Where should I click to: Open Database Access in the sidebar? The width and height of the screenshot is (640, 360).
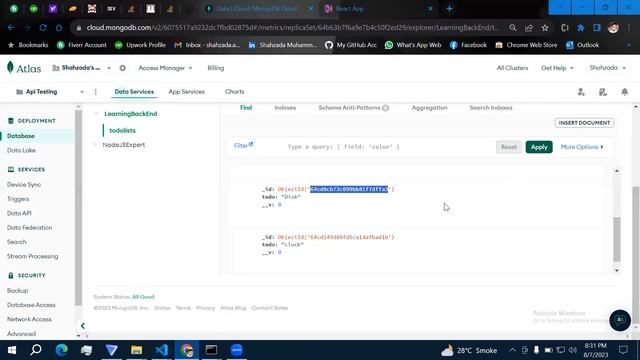(x=31, y=305)
